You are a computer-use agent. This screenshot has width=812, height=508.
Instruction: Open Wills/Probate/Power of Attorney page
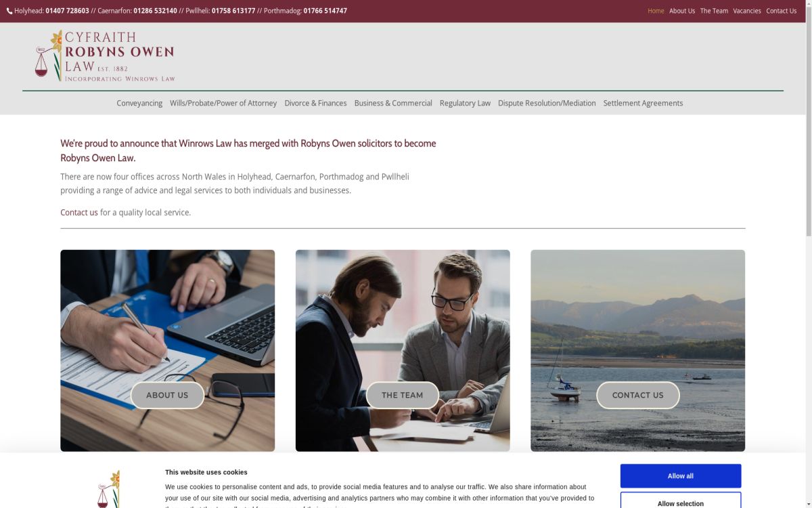coord(223,103)
